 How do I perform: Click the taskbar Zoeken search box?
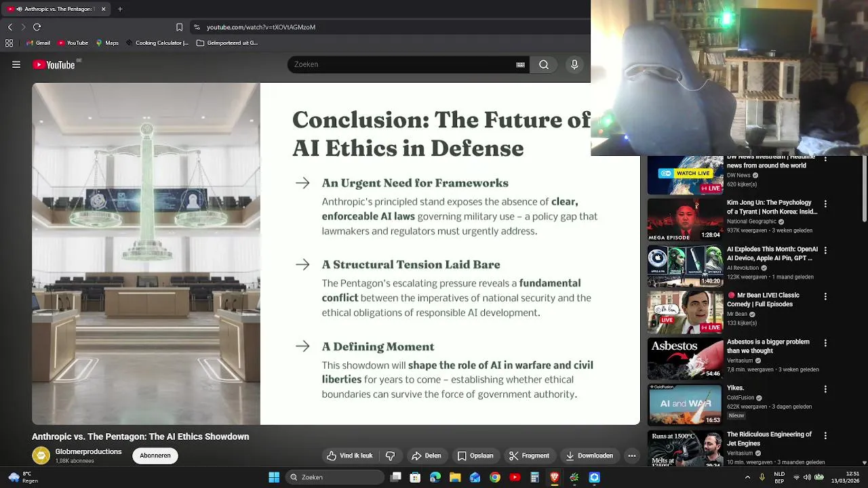336,477
